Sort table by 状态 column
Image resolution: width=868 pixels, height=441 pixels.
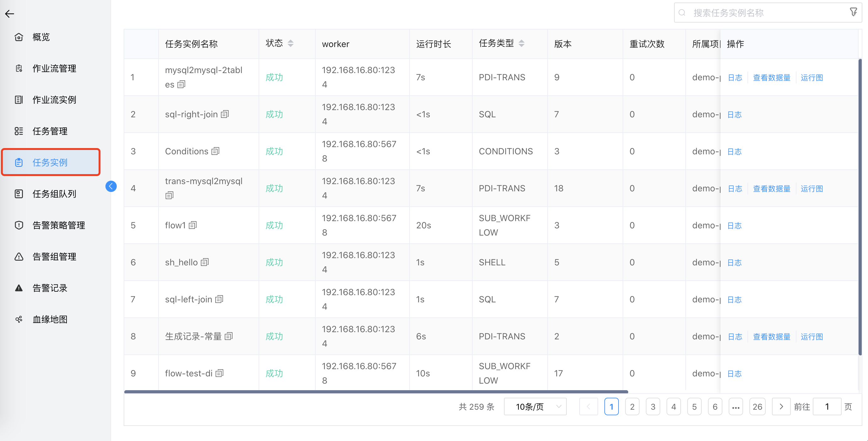(290, 44)
